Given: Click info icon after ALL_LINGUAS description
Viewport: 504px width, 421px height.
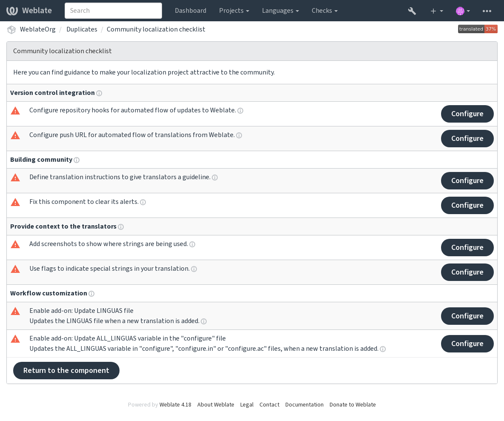Looking at the screenshot, I should [382, 349].
